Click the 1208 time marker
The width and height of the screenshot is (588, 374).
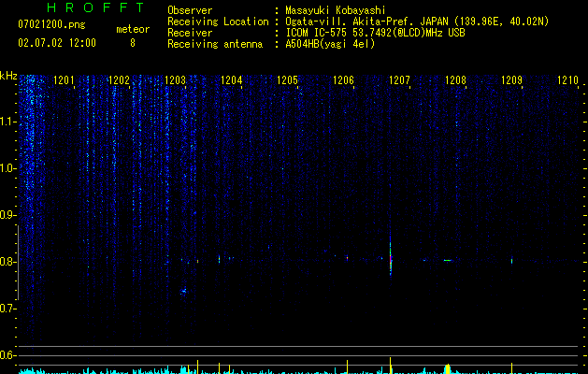tap(455, 80)
